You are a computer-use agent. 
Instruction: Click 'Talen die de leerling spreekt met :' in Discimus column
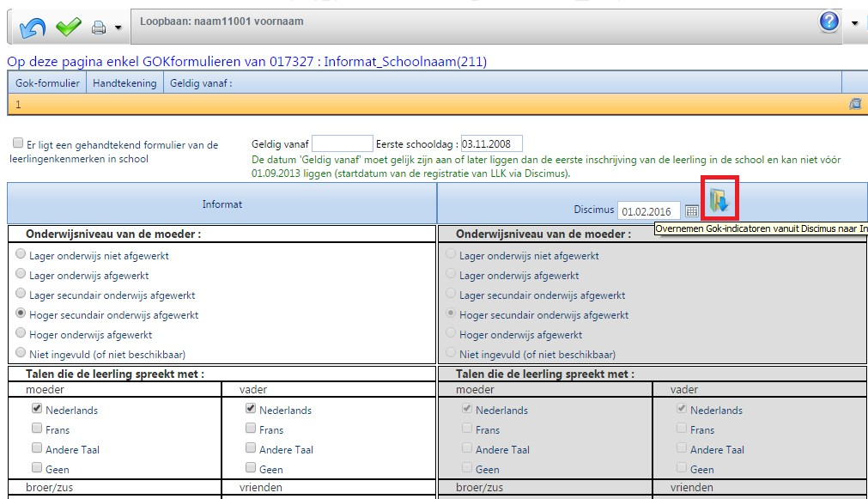coord(545,374)
